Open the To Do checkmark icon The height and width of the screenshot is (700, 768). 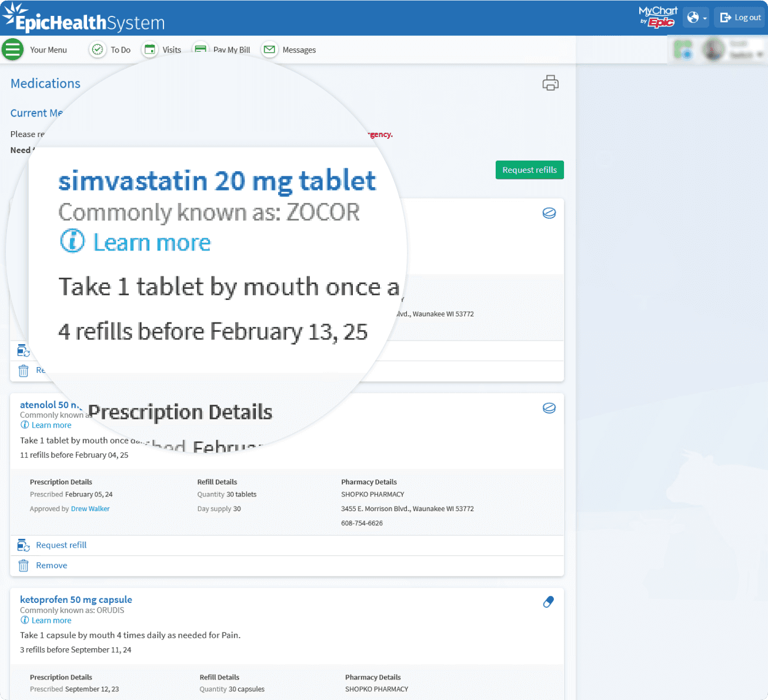(x=98, y=50)
